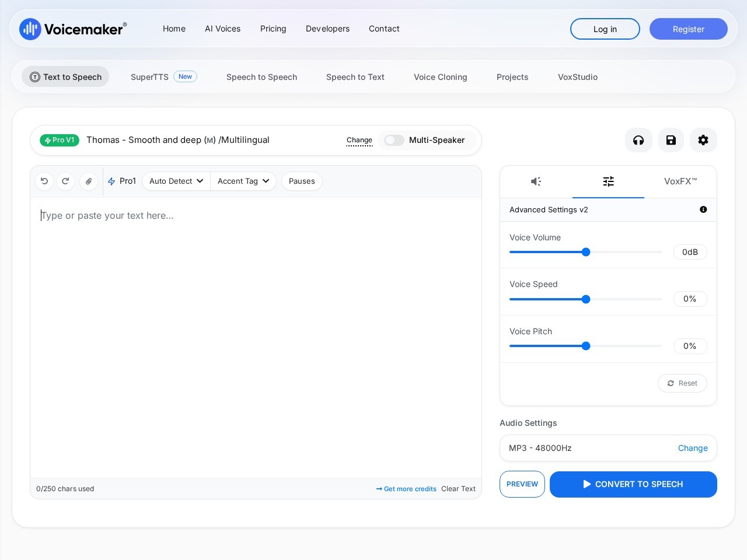
Task: Click the redo arrow icon
Action: [x=65, y=181]
